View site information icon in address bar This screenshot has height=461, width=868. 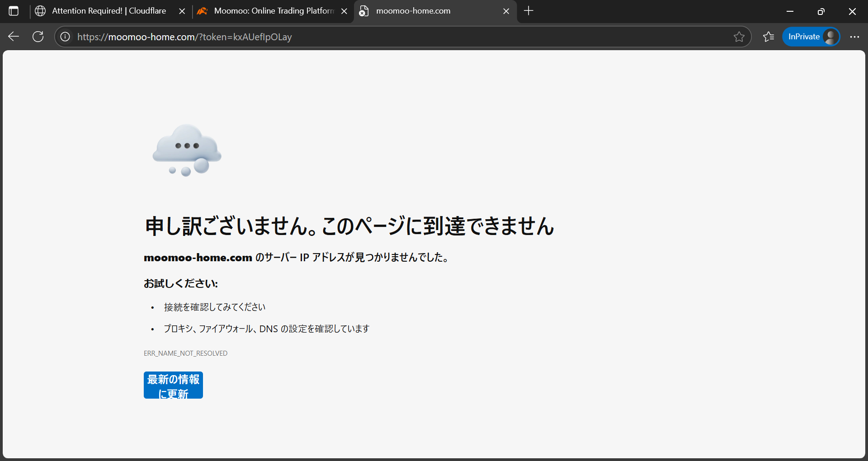[65, 37]
